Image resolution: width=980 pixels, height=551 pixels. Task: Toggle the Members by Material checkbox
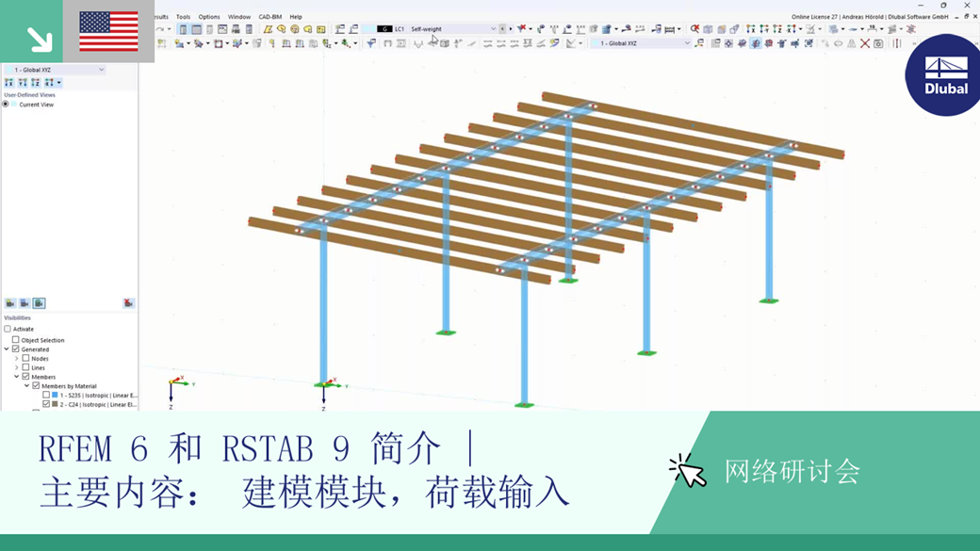pos(36,386)
